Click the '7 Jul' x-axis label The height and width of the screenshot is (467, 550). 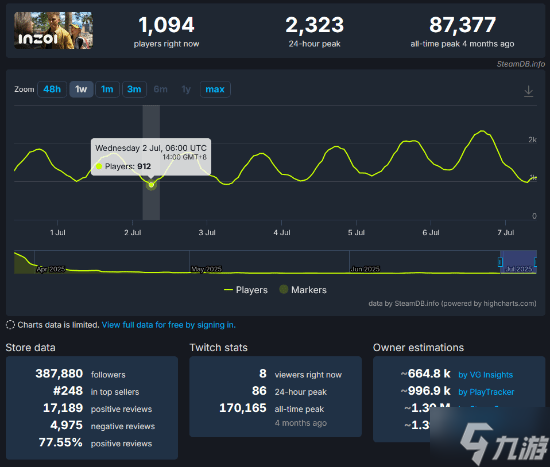coord(505,233)
